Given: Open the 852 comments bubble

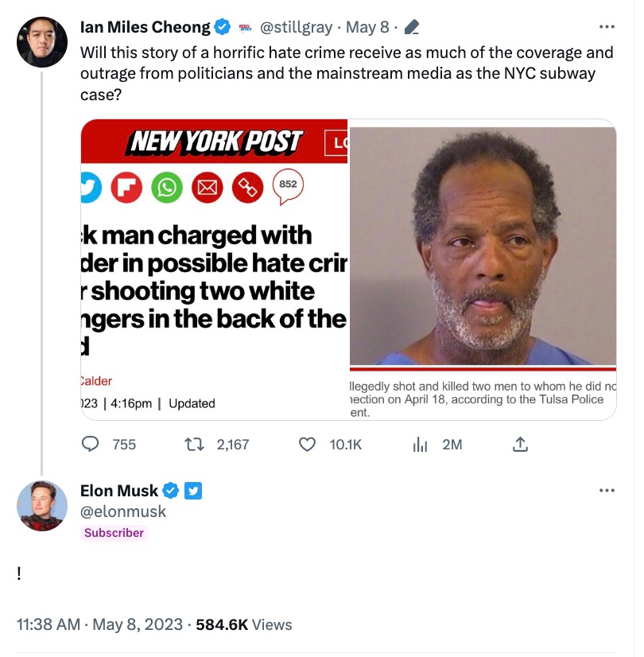Looking at the screenshot, I should coord(288,185).
